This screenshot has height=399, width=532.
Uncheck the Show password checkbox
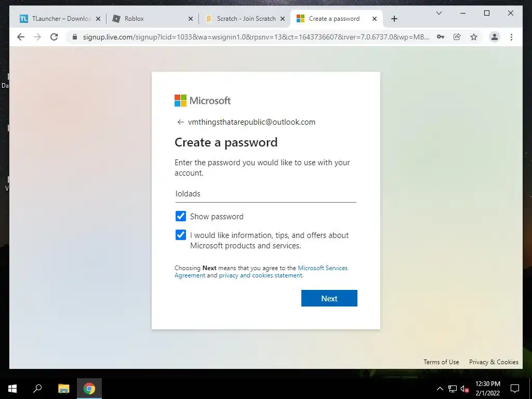(x=180, y=216)
